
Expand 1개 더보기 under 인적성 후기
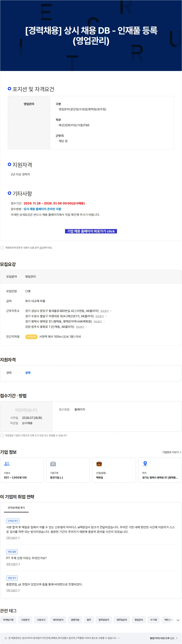[13, 538]
